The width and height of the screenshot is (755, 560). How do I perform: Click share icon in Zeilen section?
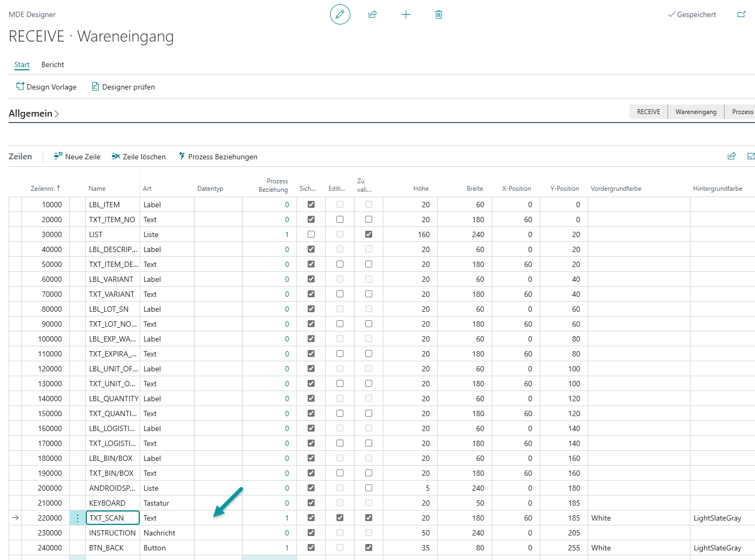(x=732, y=156)
